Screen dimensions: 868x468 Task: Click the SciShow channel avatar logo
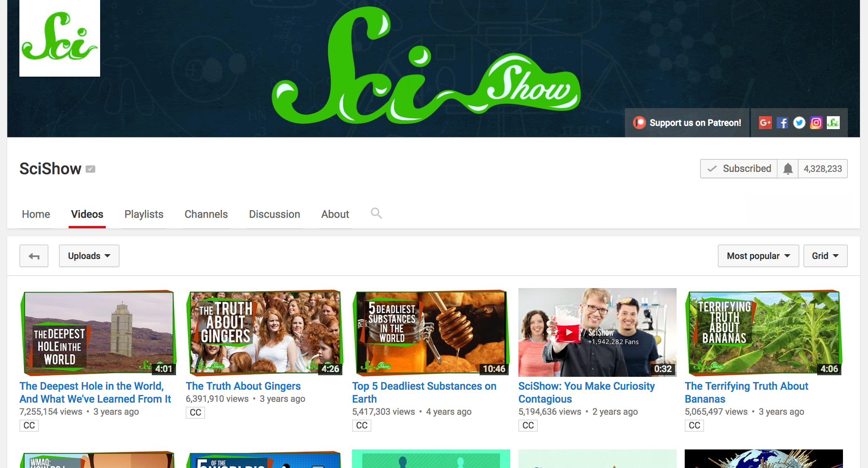click(60, 38)
